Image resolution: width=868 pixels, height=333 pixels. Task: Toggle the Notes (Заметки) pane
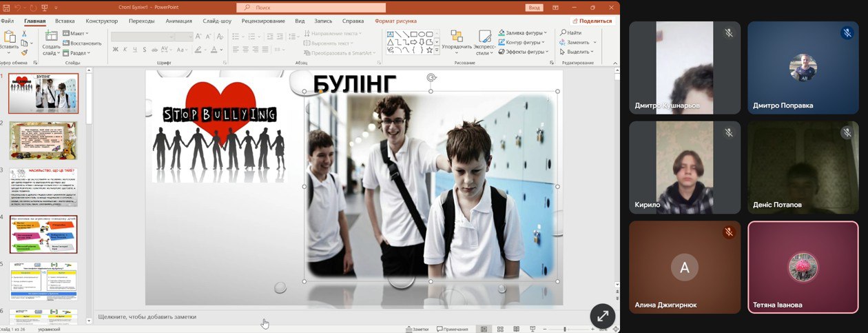[417, 330]
